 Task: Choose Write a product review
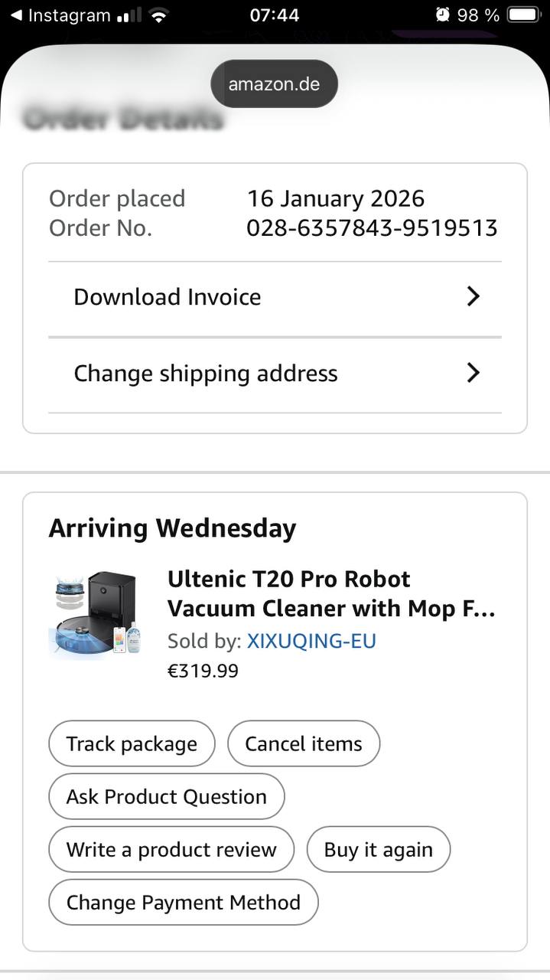(171, 849)
